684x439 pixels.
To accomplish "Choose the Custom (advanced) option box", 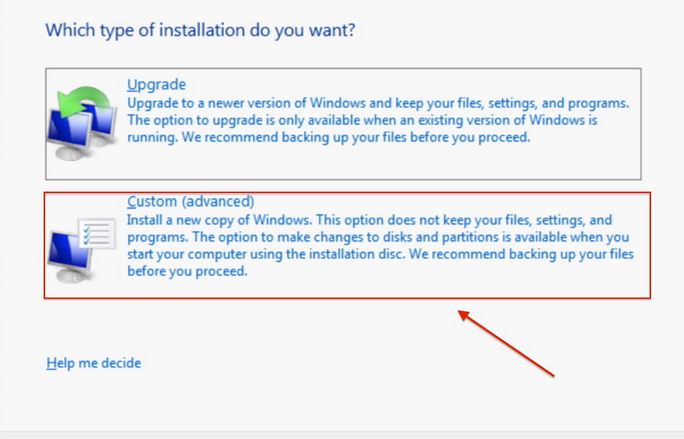I will tap(347, 246).
